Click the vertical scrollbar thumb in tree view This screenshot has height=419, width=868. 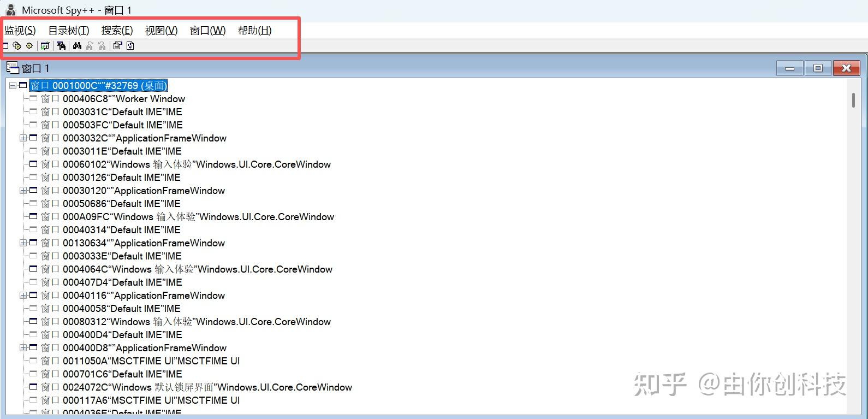pyautogui.click(x=853, y=101)
